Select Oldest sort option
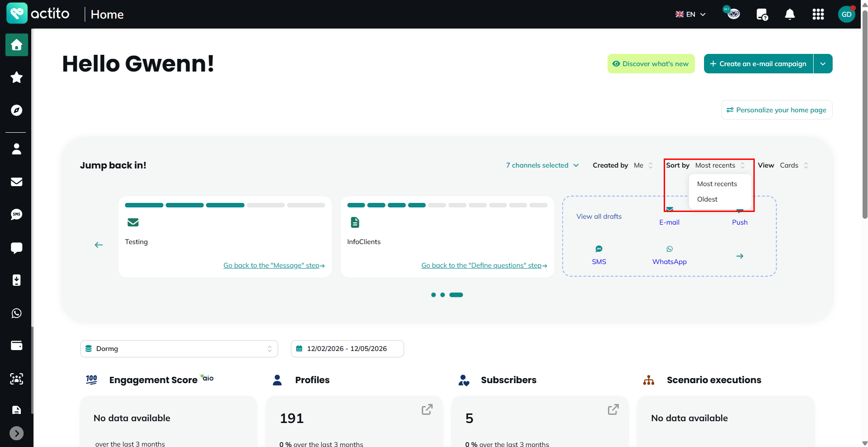868x447 pixels. (x=708, y=199)
